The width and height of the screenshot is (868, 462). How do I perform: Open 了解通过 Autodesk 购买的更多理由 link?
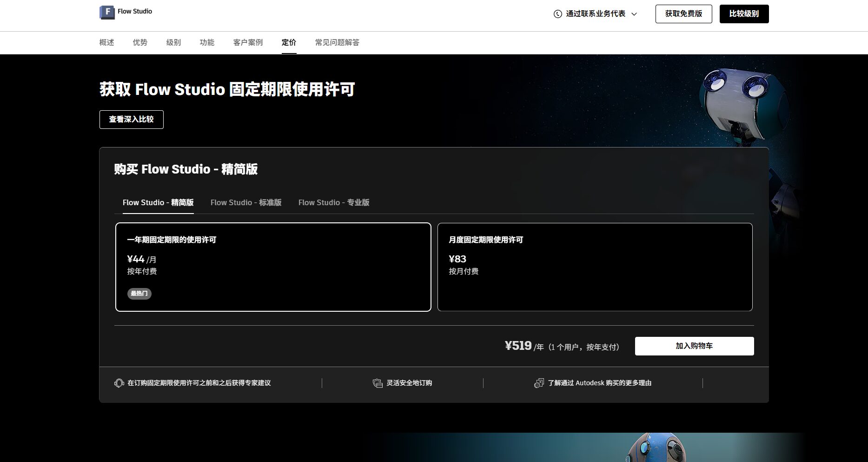pos(599,383)
